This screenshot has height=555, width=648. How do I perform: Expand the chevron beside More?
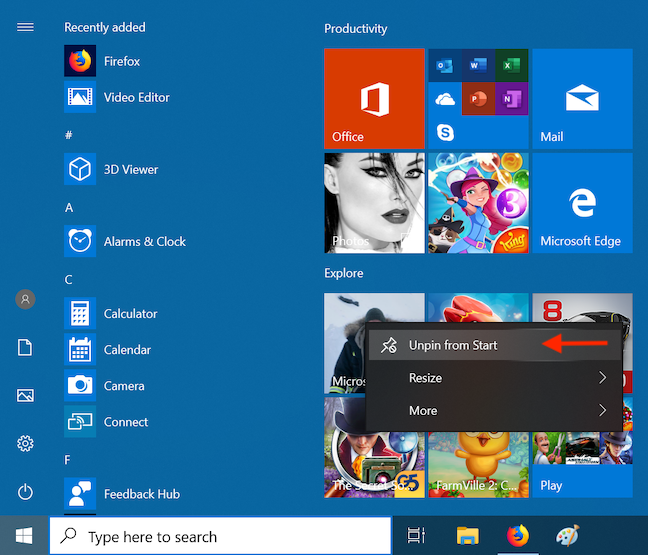click(x=603, y=410)
